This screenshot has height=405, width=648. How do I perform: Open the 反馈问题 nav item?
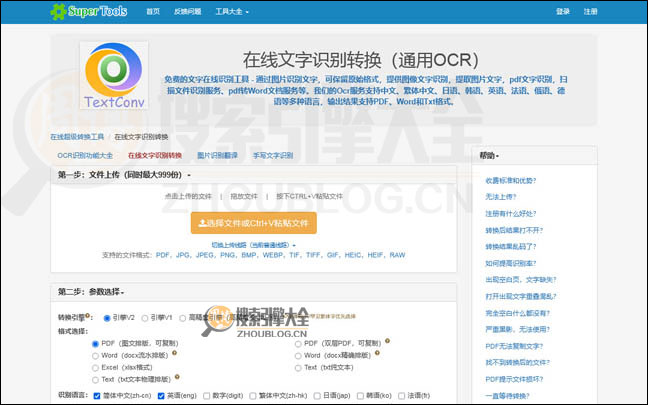tap(188, 12)
